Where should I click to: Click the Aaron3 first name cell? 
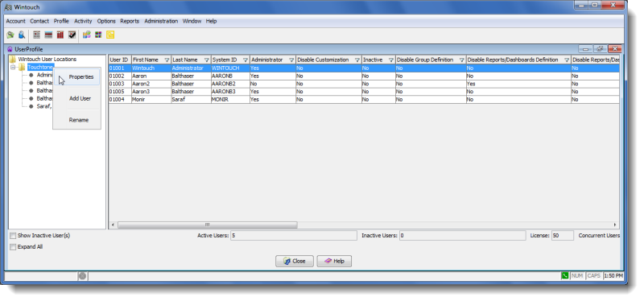tap(151, 92)
